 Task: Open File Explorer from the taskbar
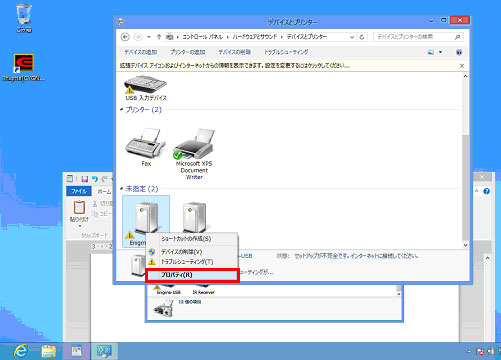pyautogui.click(x=49, y=351)
